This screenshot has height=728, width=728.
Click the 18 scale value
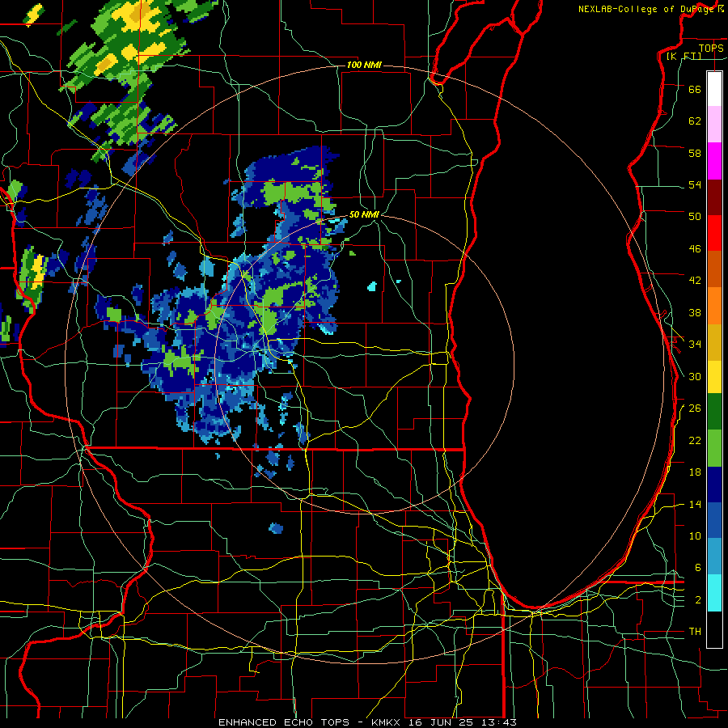[695, 472]
